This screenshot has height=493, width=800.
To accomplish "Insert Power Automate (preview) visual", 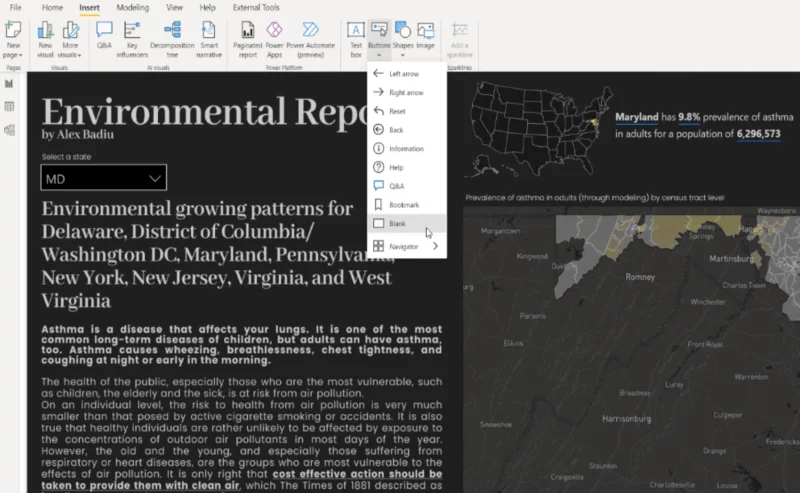I will click(310, 39).
